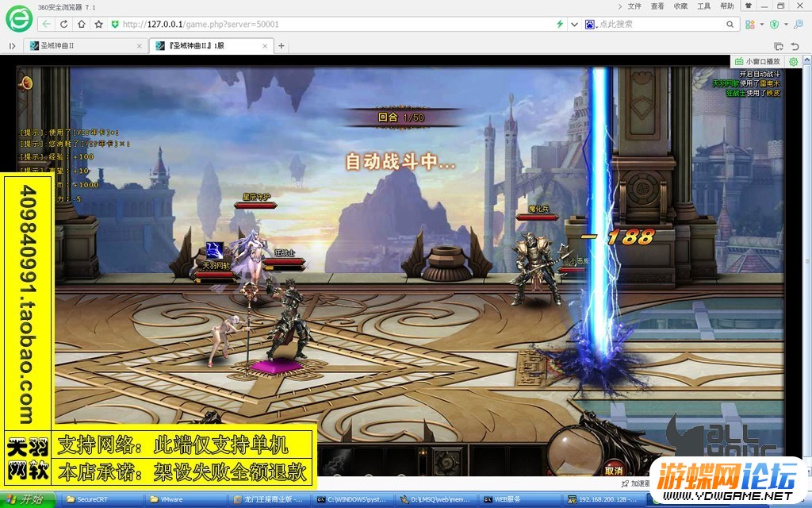Select the 魔化兵 armored enemy
Image resolution: width=812 pixels, height=508 pixels.
[538, 270]
